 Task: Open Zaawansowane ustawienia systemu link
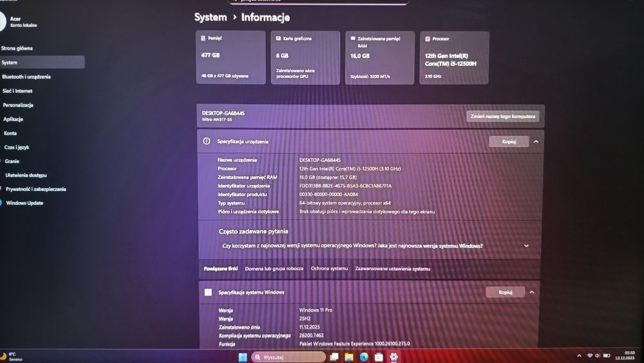click(x=393, y=268)
